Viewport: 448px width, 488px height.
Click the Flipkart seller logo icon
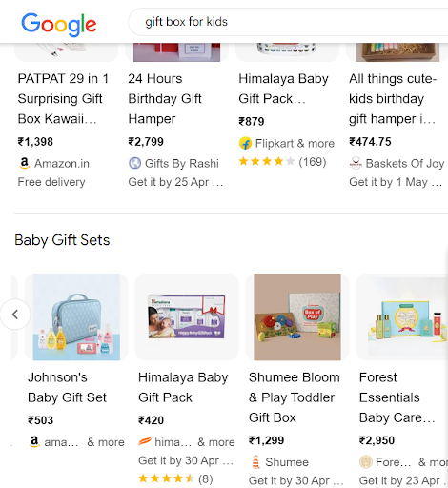[x=245, y=143]
